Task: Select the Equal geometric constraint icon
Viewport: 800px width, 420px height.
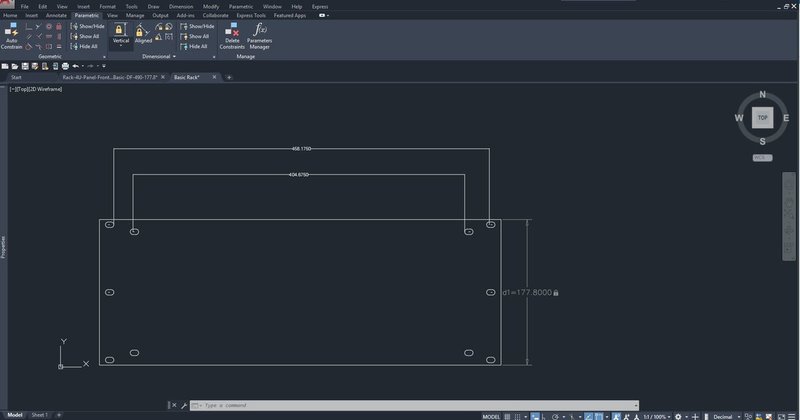Action: coord(59,46)
